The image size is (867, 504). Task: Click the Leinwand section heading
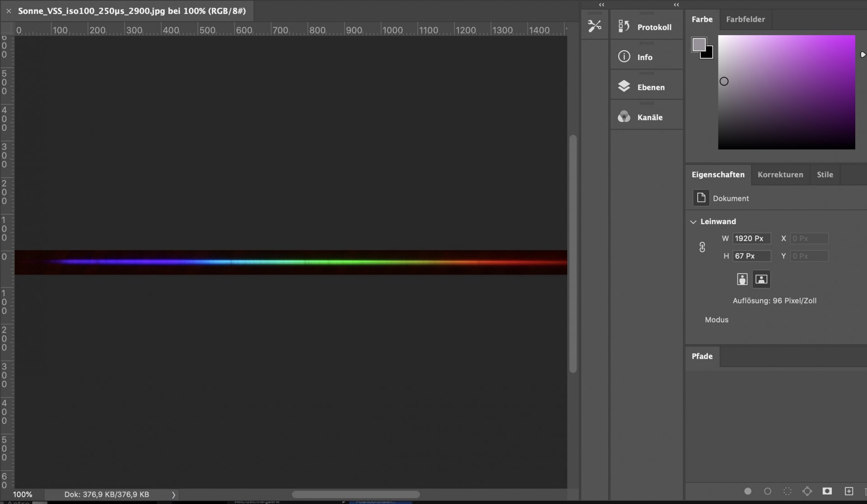point(718,222)
